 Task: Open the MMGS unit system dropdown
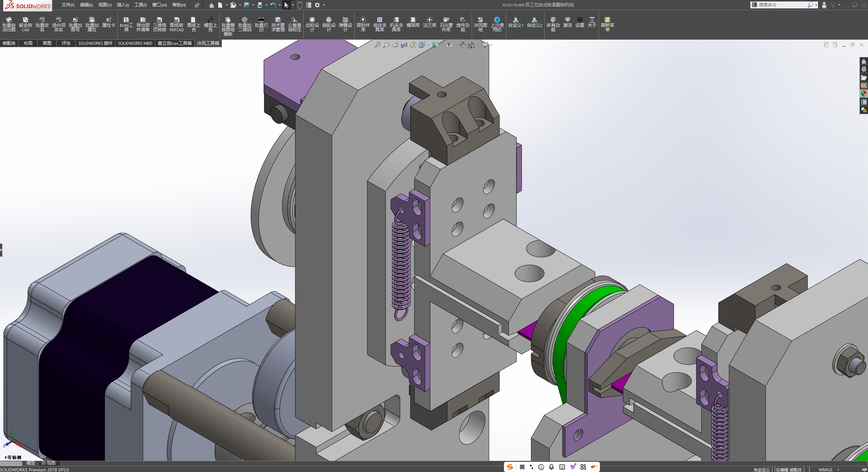(828, 470)
